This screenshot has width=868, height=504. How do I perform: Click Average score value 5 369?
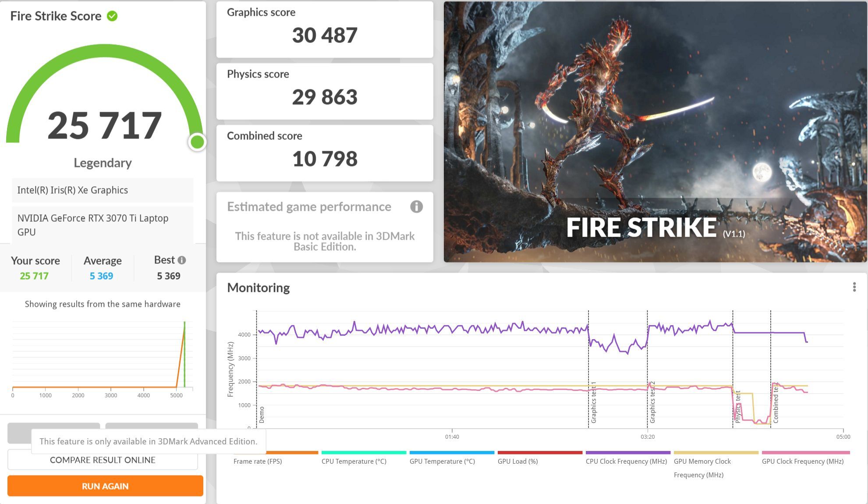(101, 276)
